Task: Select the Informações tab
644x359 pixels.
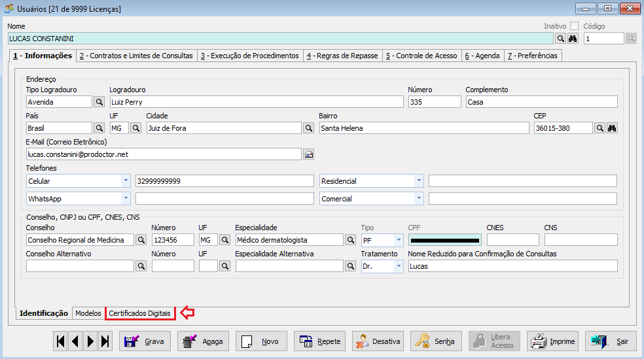Action: (43, 56)
